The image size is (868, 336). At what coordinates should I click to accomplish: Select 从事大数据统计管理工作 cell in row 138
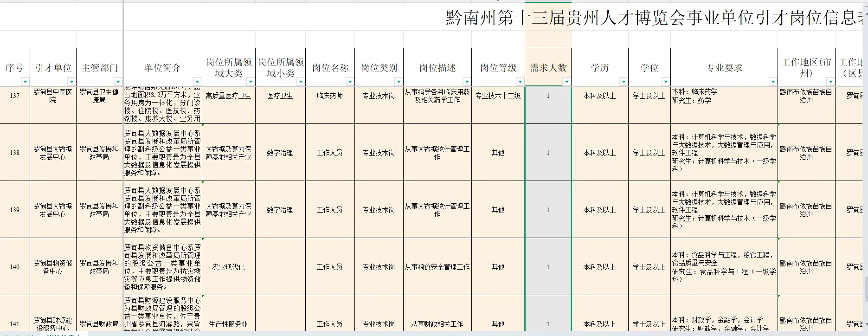tap(437, 152)
